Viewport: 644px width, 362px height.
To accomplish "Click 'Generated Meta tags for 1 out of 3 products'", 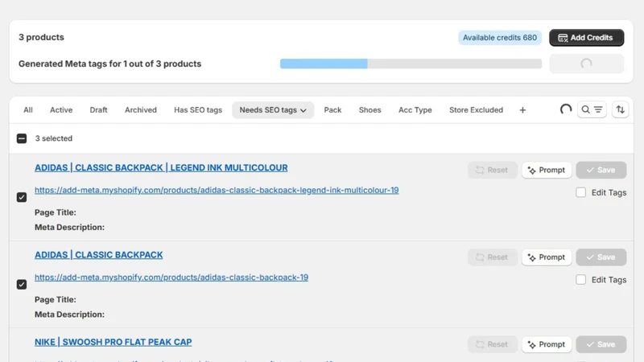I will coord(109,64).
